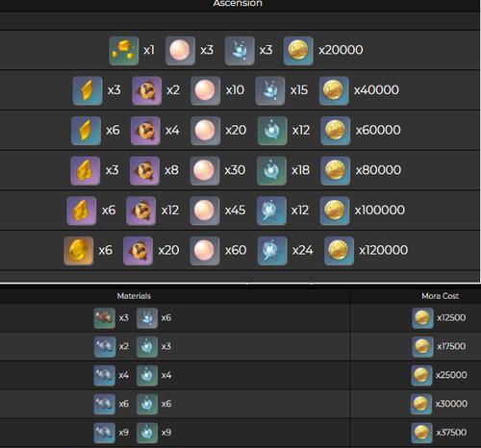Click the Mora coin icon beside x100000
The image size is (481, 448).
335,211
